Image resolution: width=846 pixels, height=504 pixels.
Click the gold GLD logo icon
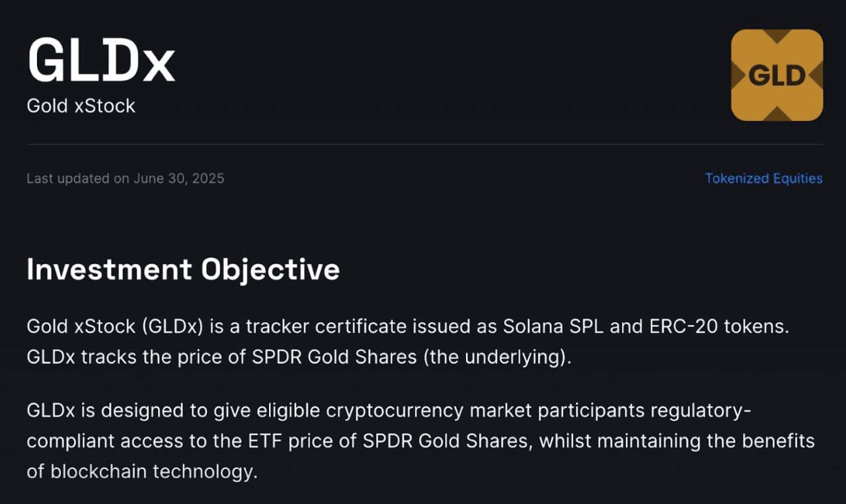(x=777, y=75)
